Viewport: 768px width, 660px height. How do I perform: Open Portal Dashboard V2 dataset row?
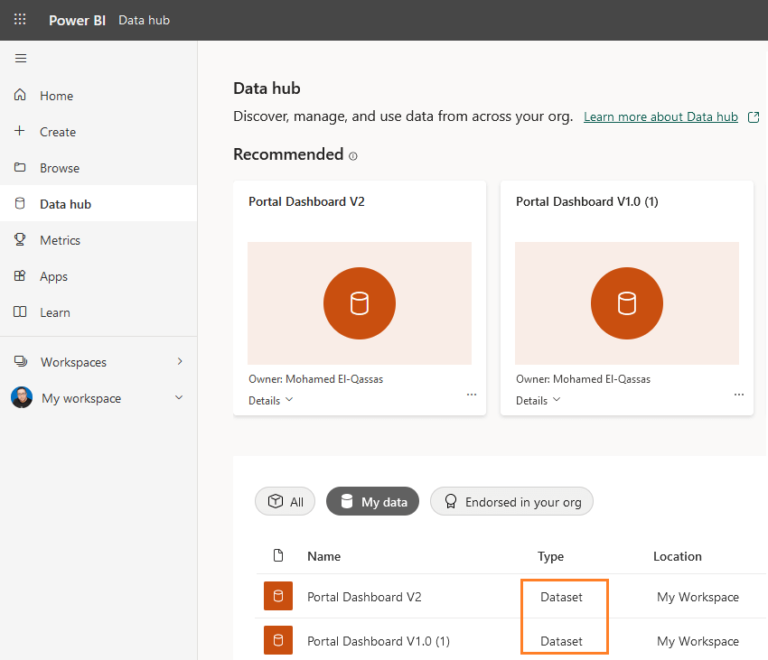[364, 597]
